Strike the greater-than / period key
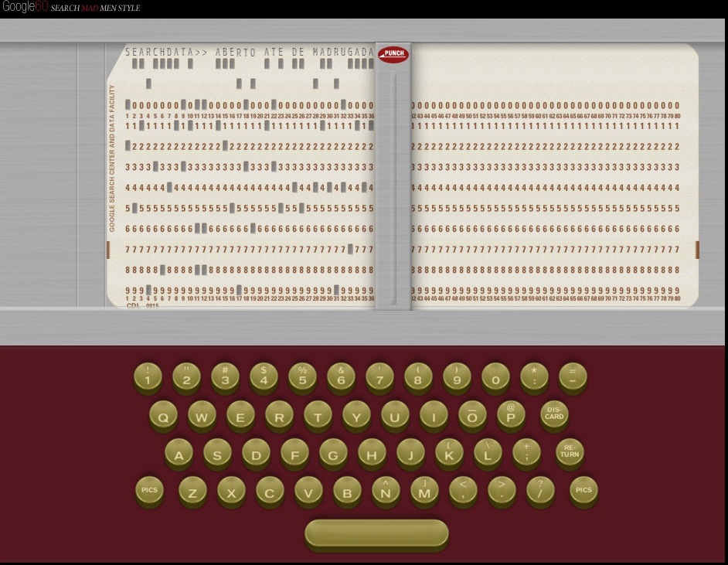The height and width of the screenshot is (565, 728). [502, 491]
